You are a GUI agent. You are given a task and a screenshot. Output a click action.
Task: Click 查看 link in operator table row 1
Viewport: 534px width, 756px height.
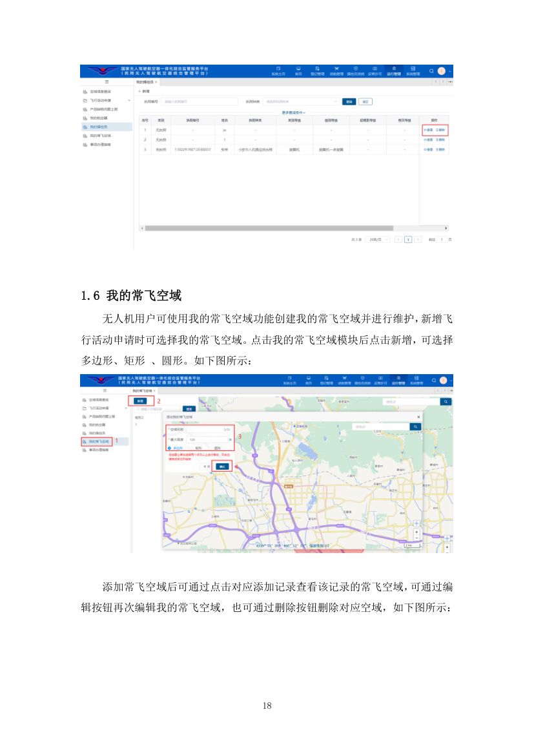(428, 130)
